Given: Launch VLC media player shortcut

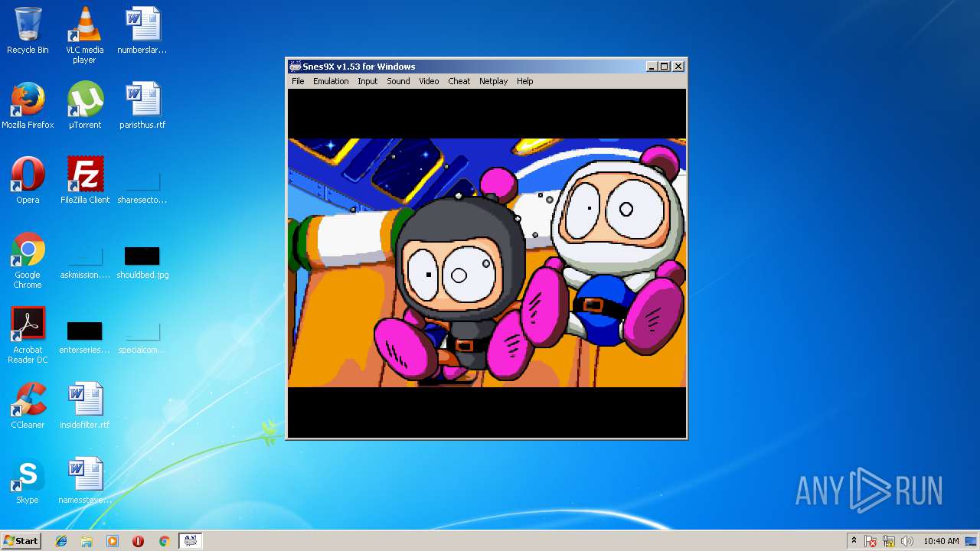Looking at the screenshot, I should click(84, 35).
